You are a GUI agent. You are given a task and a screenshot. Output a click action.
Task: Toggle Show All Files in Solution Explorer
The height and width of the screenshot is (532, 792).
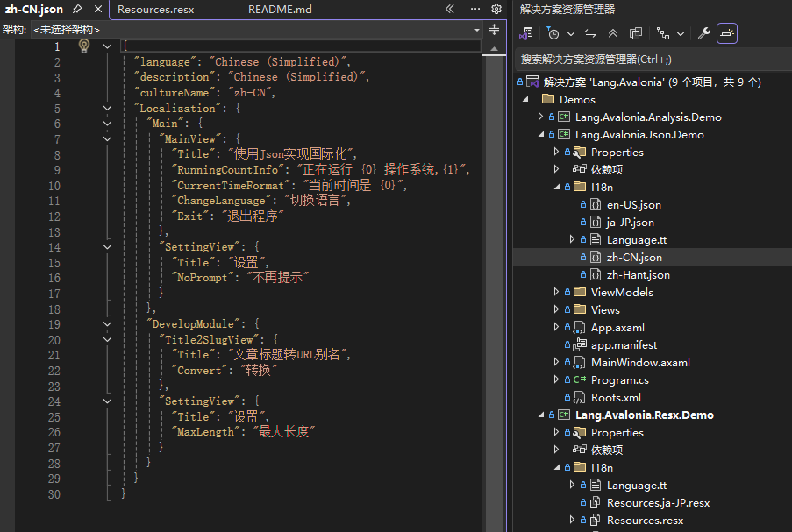pyautogui.click(x=635, y=32)
